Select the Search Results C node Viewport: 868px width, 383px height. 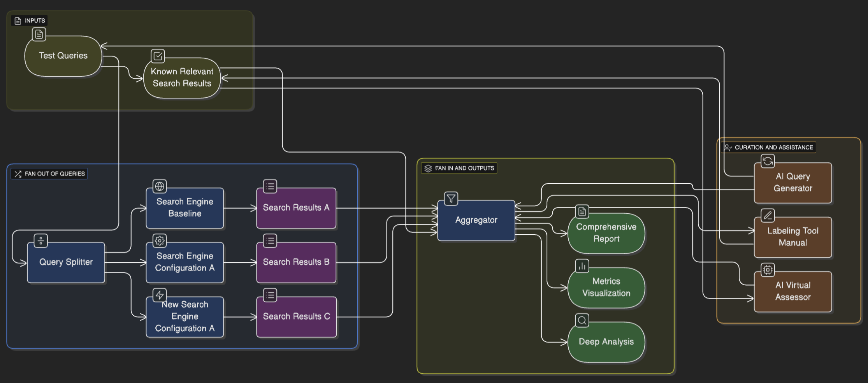point(296,317)
